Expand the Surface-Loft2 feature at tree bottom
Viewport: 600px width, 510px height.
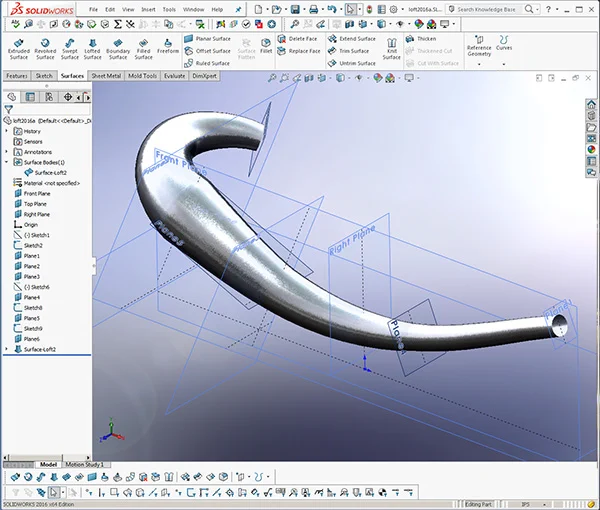coord(6,349)
